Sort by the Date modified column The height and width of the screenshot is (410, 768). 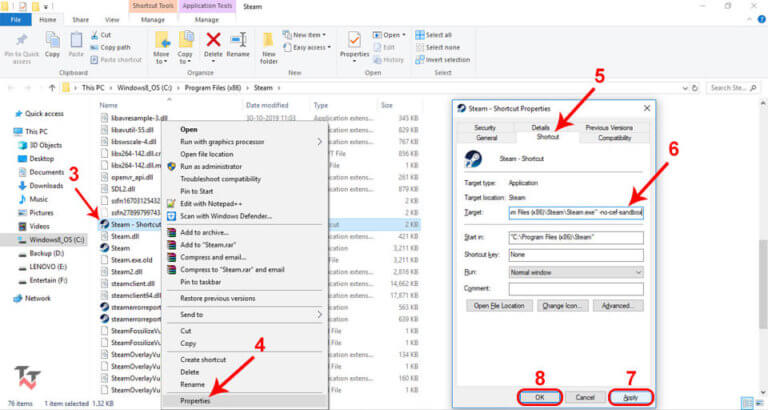coord(267,105)
